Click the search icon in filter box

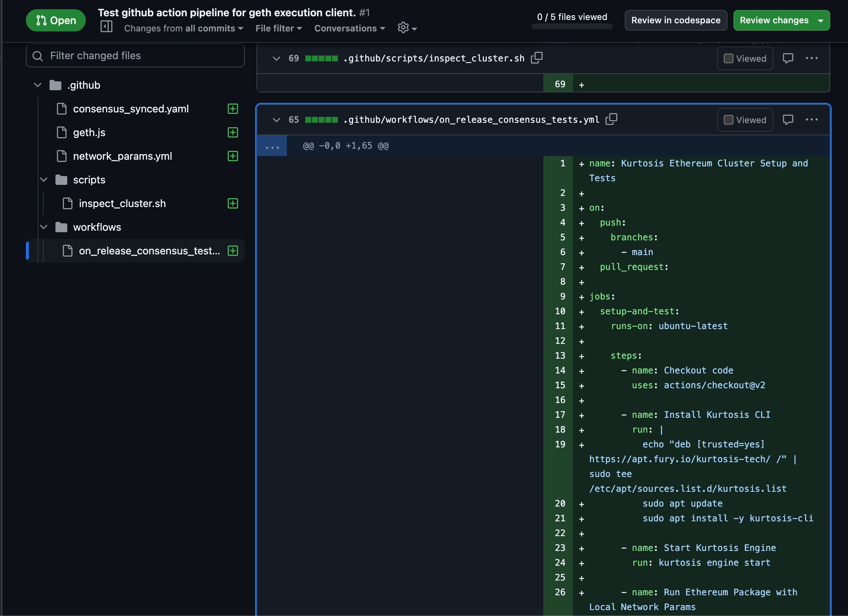[37, 56]
